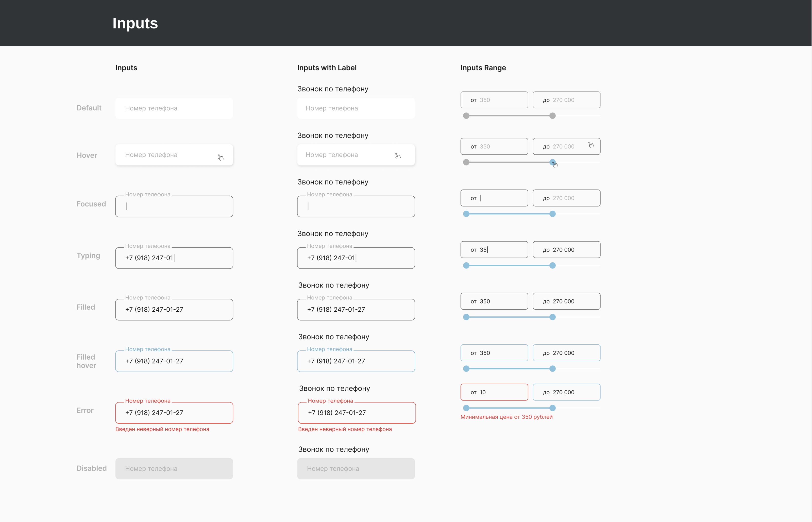Click the right grey handle of top range slider
812x522 pixels.
(x=552, y=115)
